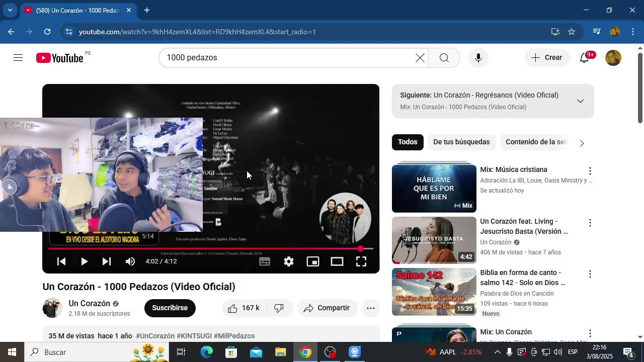Open the Chrome profile avatar
This screenshot has width=644, height=362.
pyautogui.click(x=615, y=32)
